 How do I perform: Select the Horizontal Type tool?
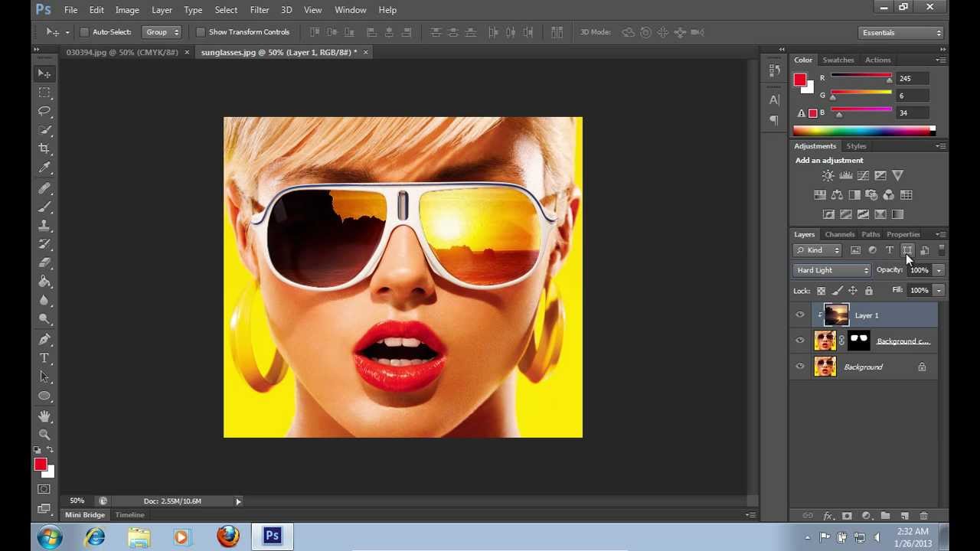coord(44,358)
